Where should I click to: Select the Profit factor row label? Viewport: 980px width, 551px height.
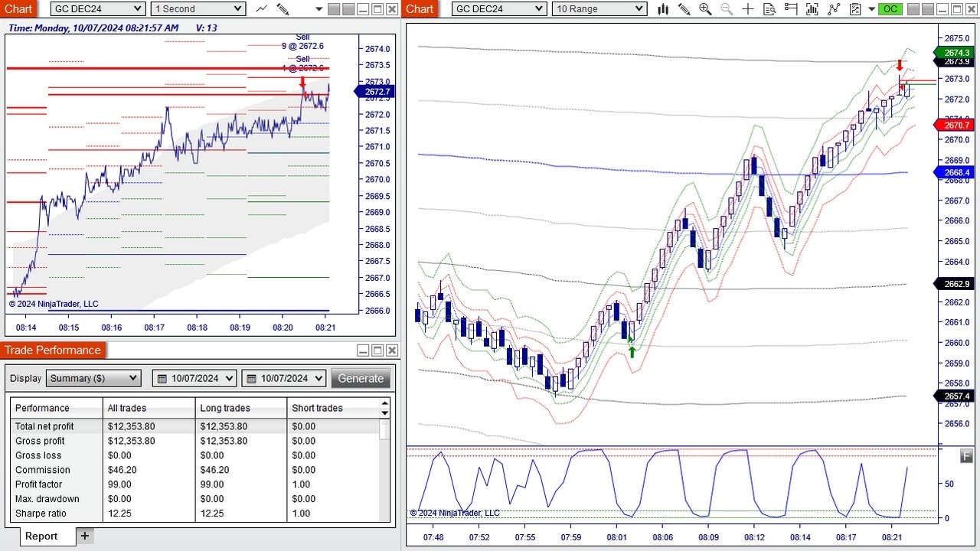(x=39, y=484)
